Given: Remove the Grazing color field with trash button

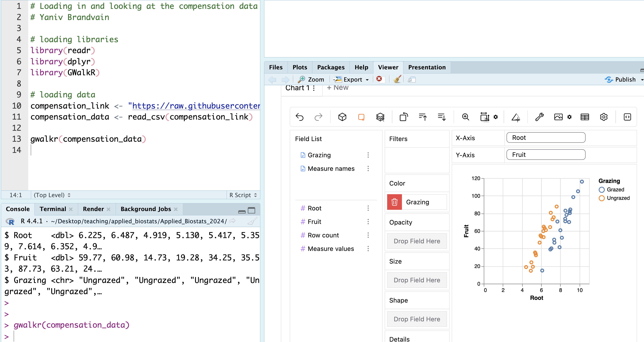Looking at the screenshot, I should tap(394, 202).
